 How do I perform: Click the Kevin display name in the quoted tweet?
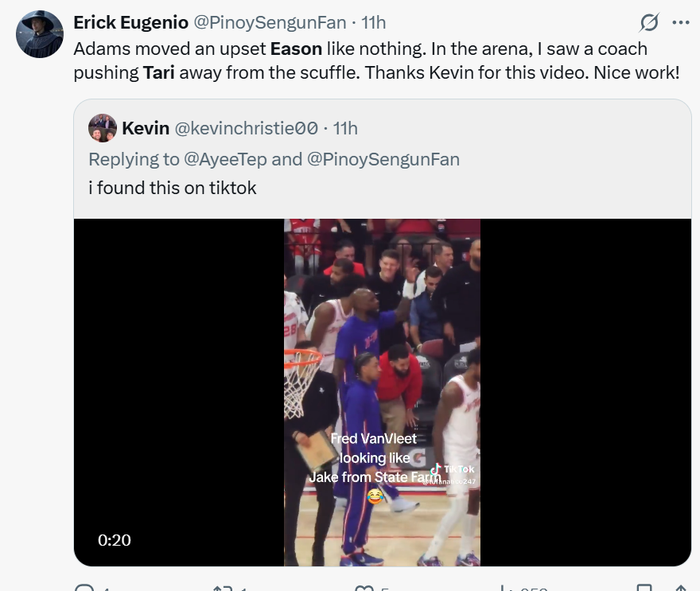coord(145,128)
